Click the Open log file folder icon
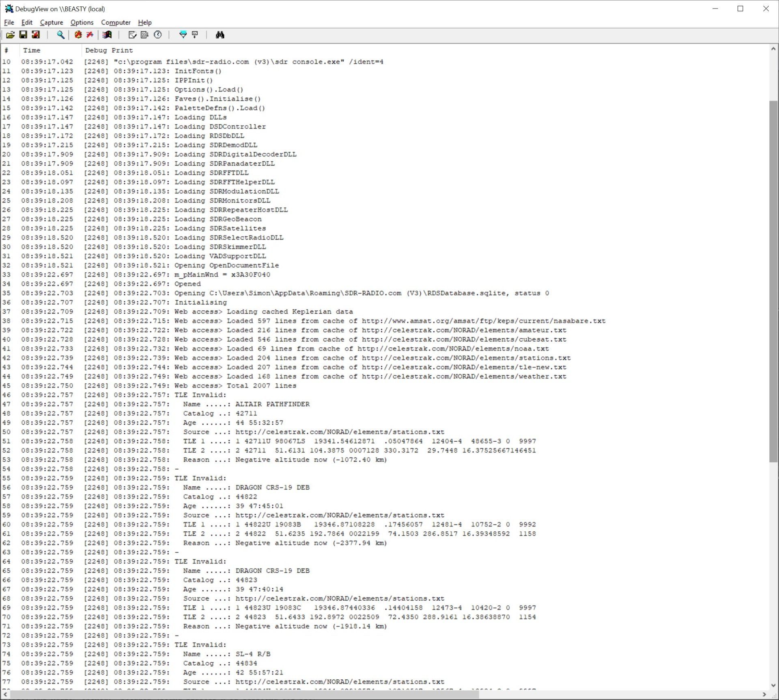The height and width of the screenshot is (700, 779). pyautogui.click(x=10, y=35)
